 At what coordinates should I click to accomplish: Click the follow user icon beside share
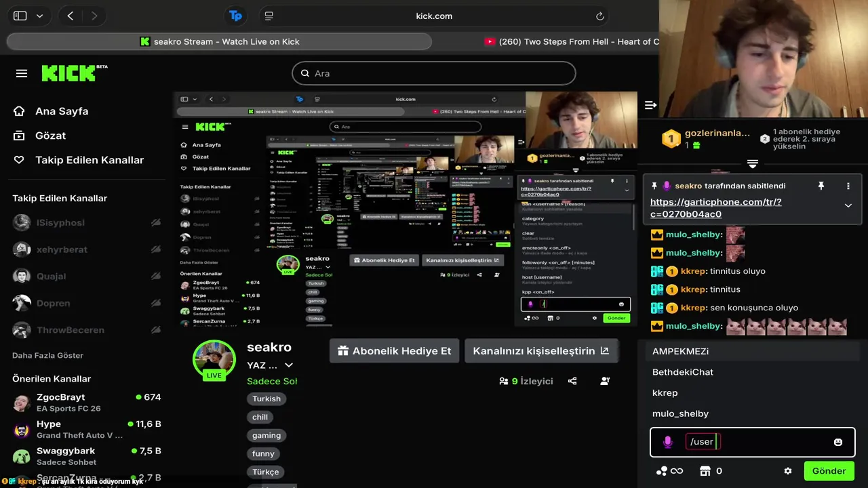[x=605, y=381]
